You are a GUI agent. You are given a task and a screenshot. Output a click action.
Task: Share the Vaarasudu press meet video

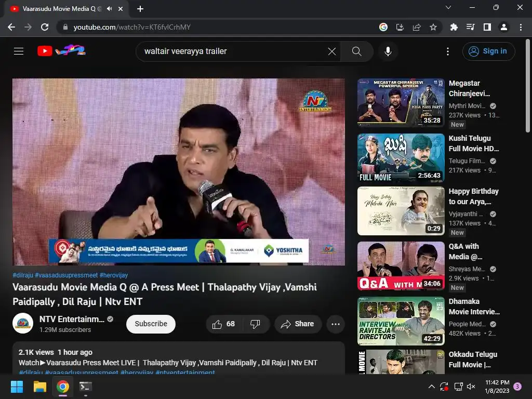(x=298, y=324)
